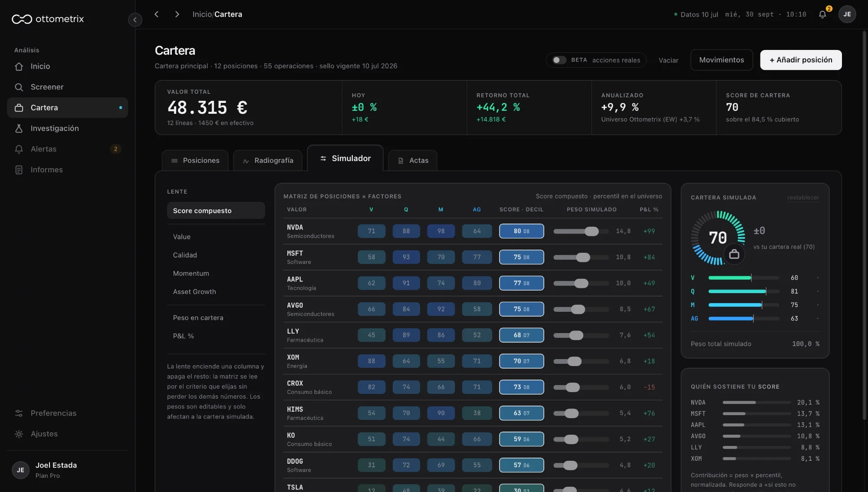Image resolution: width=868 pixels, height=492 pixels.
Task: Open the JE user avatar menu at top right
Action: pyautogui.click(x=847, y=14)
